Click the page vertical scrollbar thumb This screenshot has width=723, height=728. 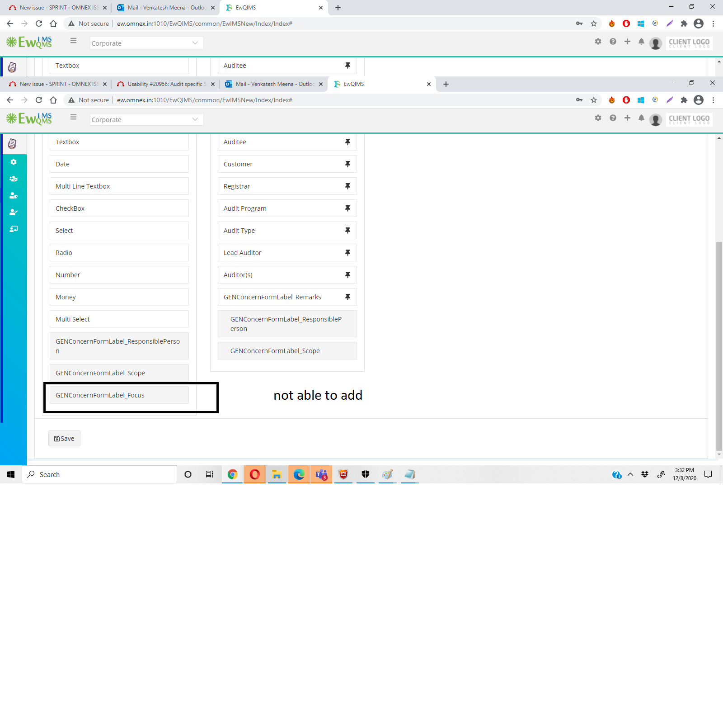tap(719, 346)
